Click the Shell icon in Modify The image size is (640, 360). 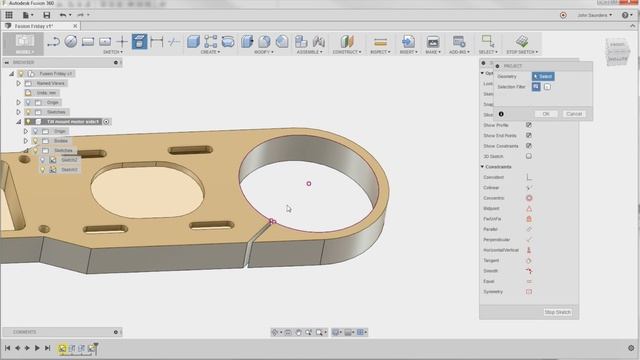[x=282, y=42]
